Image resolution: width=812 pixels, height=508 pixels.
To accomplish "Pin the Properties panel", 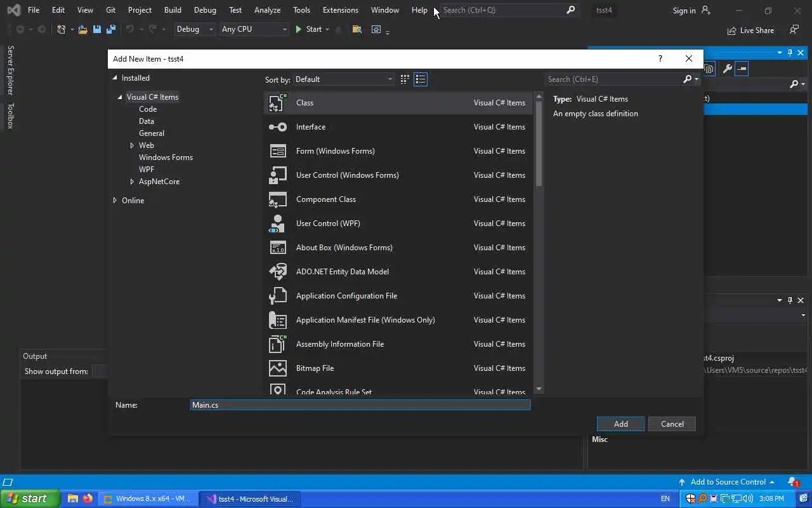I will (790, 300).
